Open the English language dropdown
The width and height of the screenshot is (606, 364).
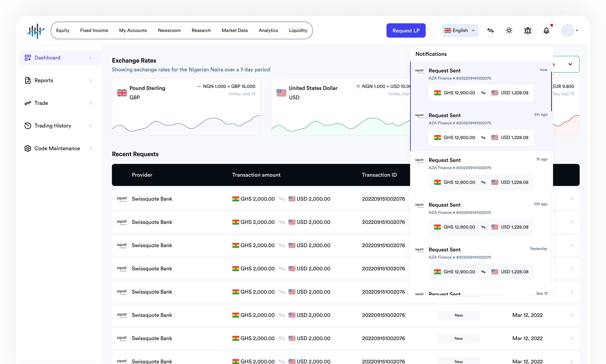(x=460, y=30)
